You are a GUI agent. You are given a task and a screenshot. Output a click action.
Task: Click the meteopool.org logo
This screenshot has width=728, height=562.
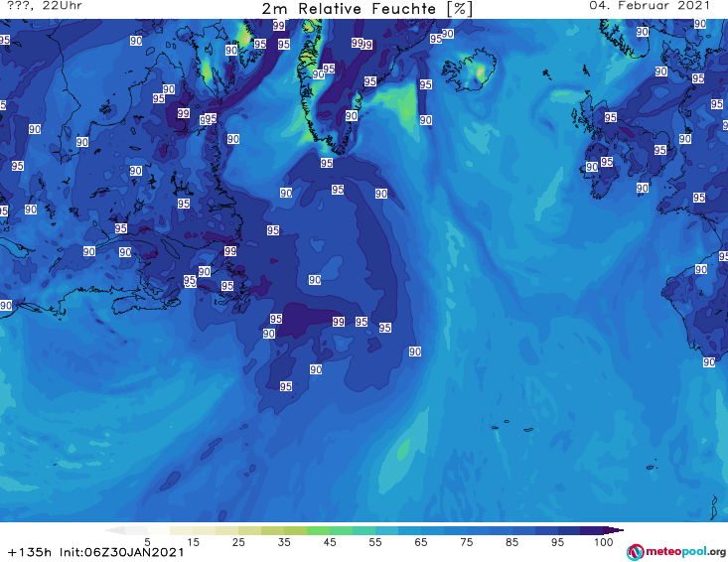(676, 552)
